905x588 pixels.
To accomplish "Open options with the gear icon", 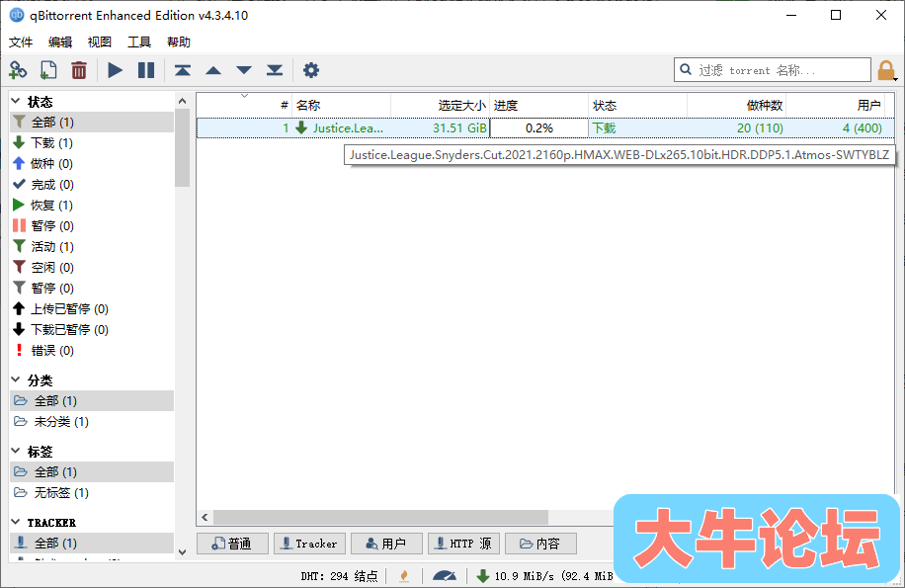I will (311, 70).
